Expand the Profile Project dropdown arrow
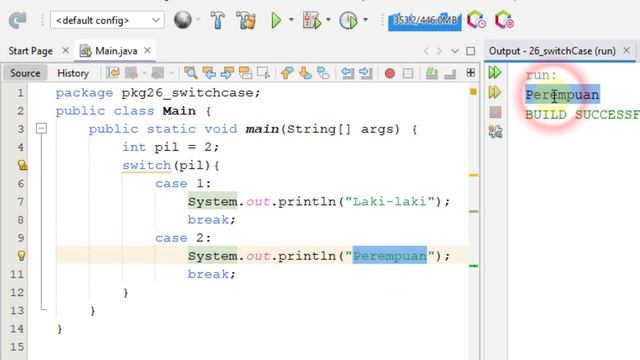This screenshot has width=640, height=360. [x=365, y=20]
